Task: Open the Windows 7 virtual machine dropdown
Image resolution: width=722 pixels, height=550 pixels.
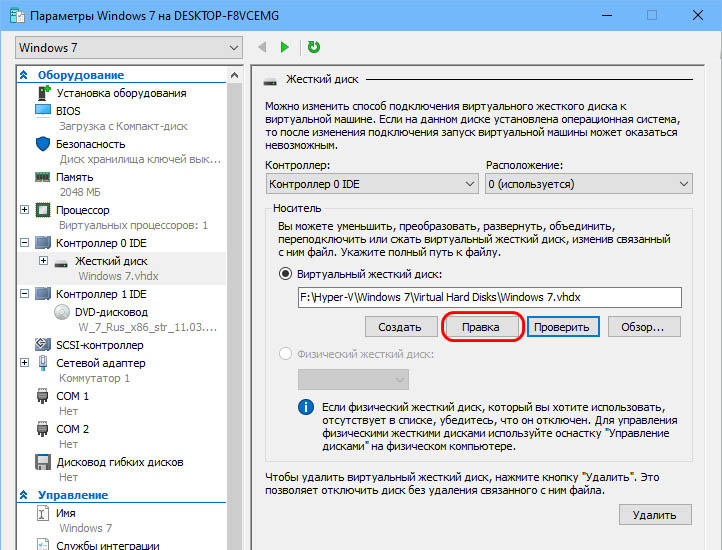Action: tap(129, 47)
